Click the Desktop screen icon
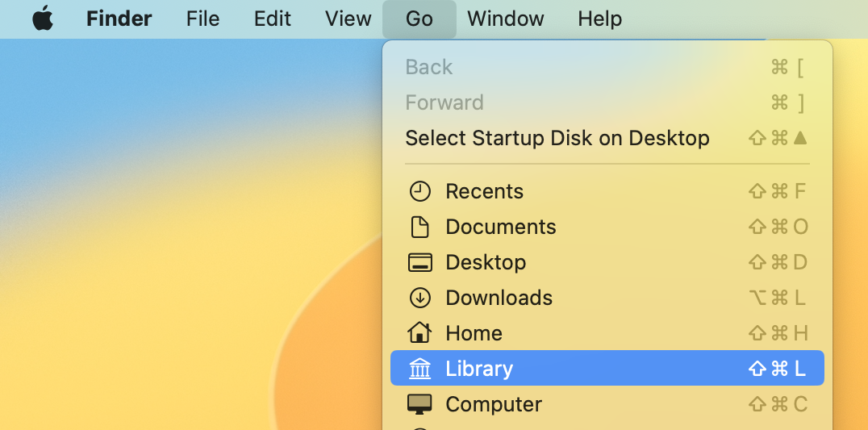Image resolution: width=868 pixels, height=430 pixels. (420, 262)
